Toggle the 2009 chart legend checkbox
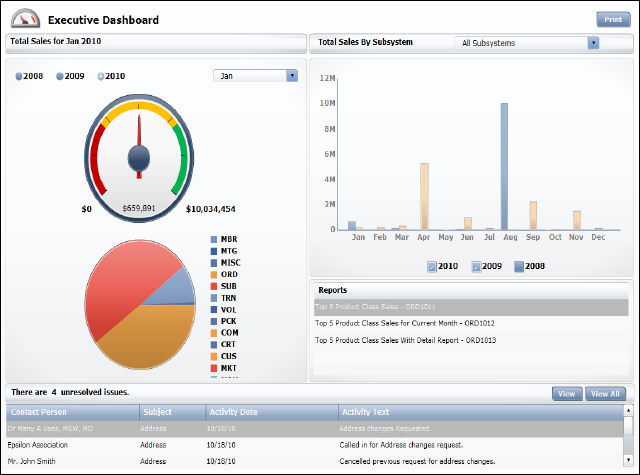This screenshot has width=640, height=475. click(475, 267)
